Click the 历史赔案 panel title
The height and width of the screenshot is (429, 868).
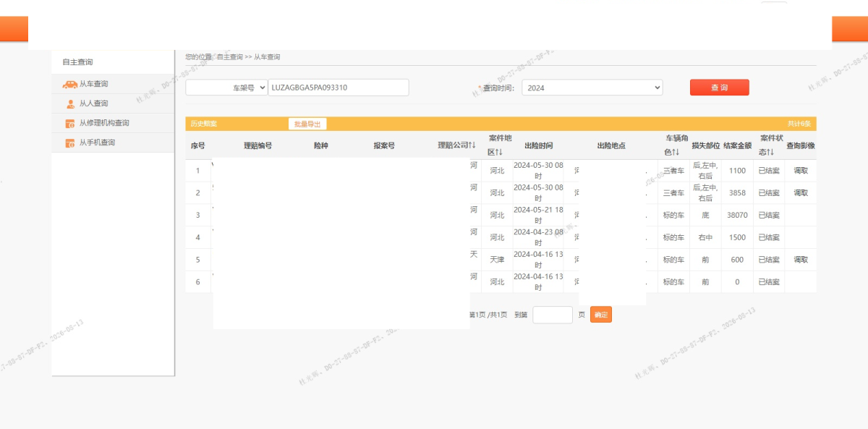pos(203,124)
